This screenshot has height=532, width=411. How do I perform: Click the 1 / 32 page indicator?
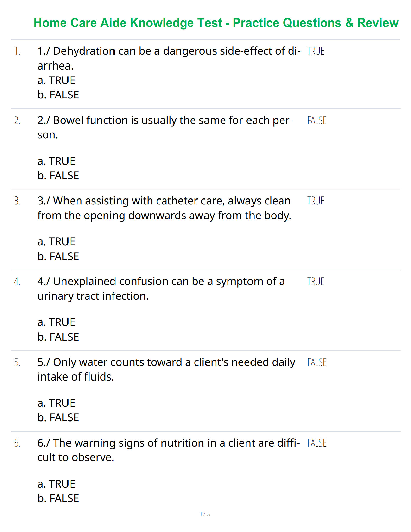pos(205,514)
